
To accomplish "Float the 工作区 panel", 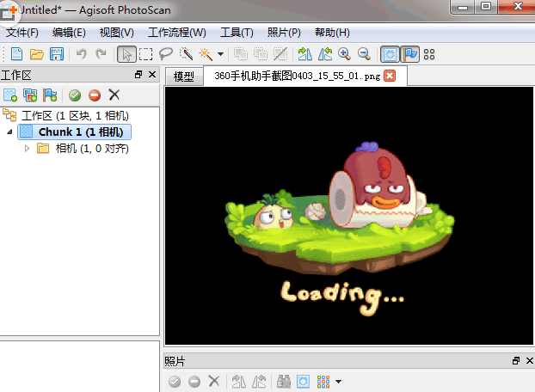I will pyautogui.click(x=138, y=75).
